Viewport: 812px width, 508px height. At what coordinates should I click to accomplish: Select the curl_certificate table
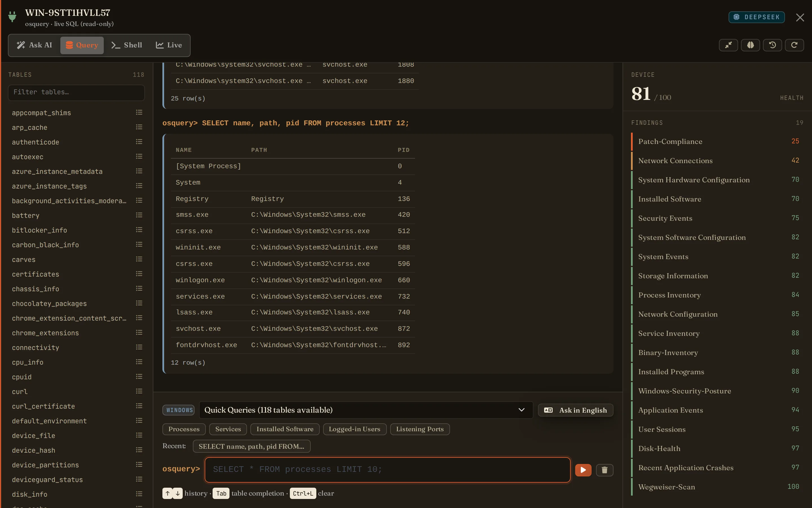[x=43, y=406]
